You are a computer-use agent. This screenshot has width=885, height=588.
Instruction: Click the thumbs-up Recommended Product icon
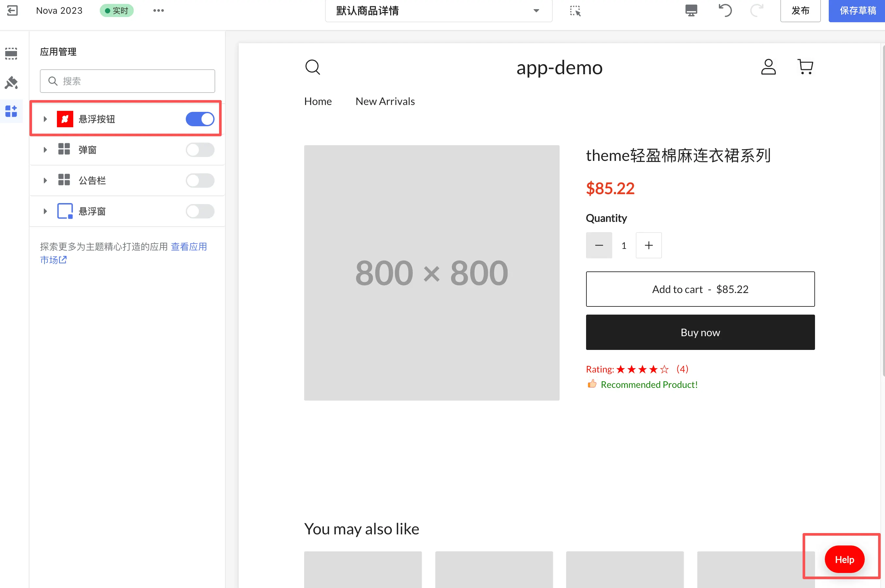[592, 384]
